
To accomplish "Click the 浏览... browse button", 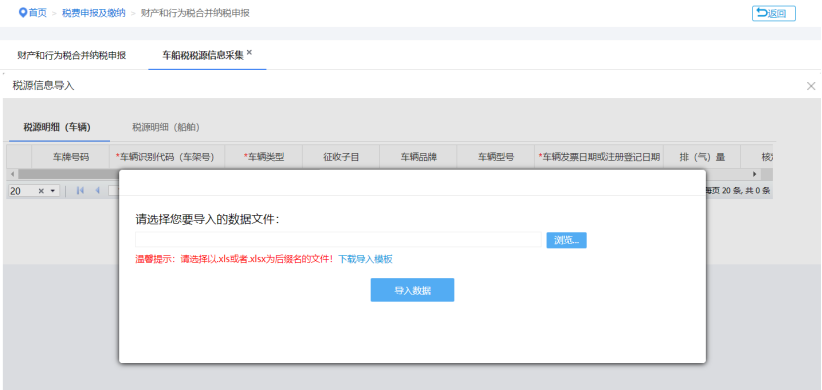I will coord(567,240).
